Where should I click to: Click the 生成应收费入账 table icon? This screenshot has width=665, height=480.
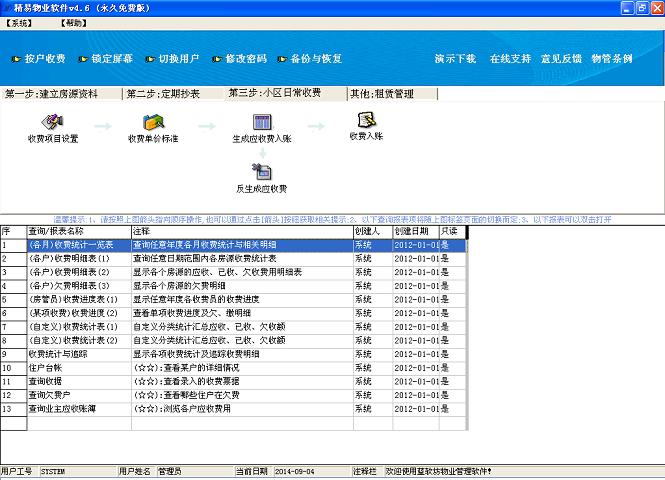pos(262,122)
